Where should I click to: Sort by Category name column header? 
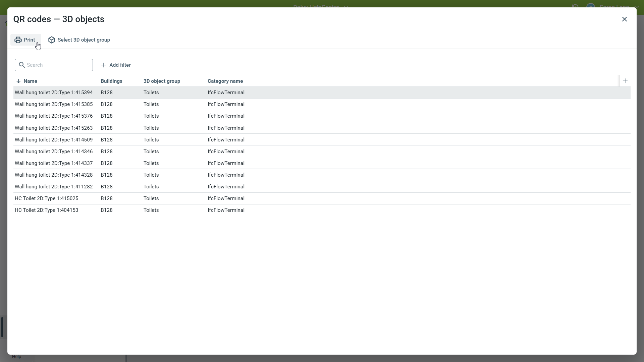[225, 81]
